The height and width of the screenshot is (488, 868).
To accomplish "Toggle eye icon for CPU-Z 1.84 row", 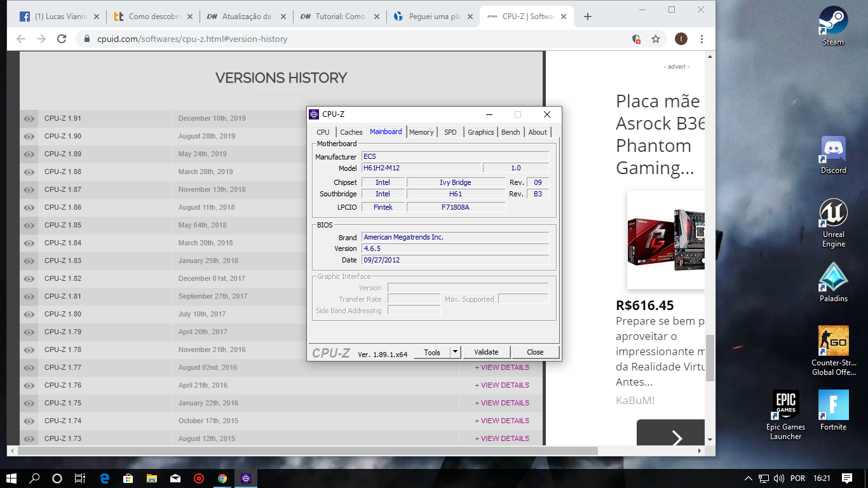I will 29,243.
